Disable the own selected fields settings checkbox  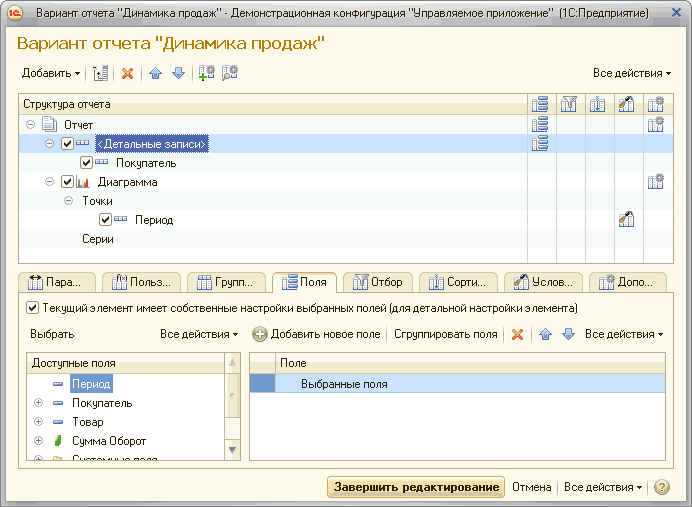tap(33, 308)
